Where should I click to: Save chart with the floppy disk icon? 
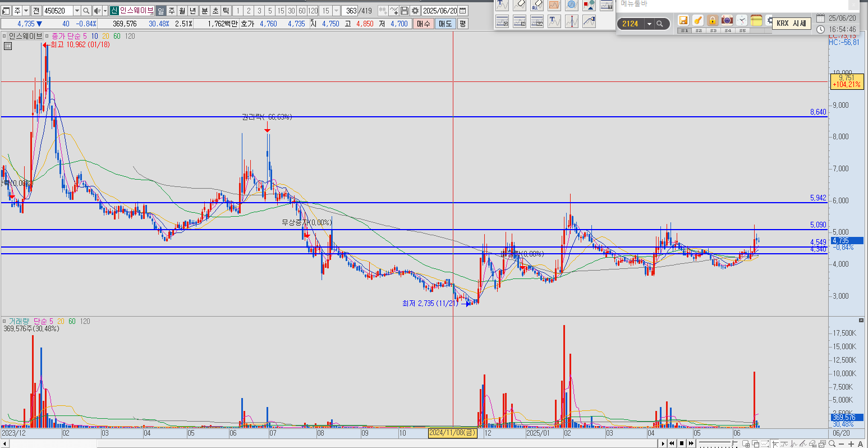[404, 11]
